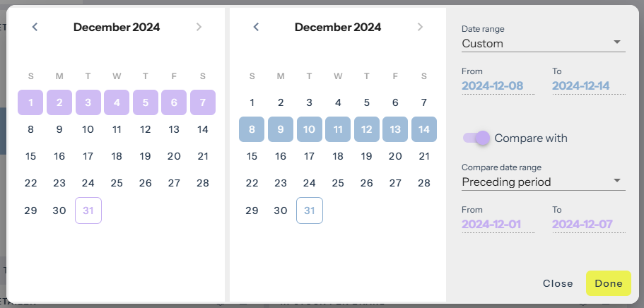The width and height of the screenshot is (644, 308).
Task: Click the date range To field 2024-12-14
Action: click(x=588, y=86)
